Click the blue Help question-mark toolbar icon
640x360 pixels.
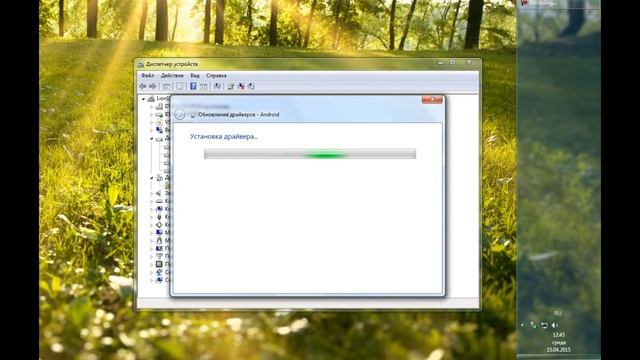193,86
